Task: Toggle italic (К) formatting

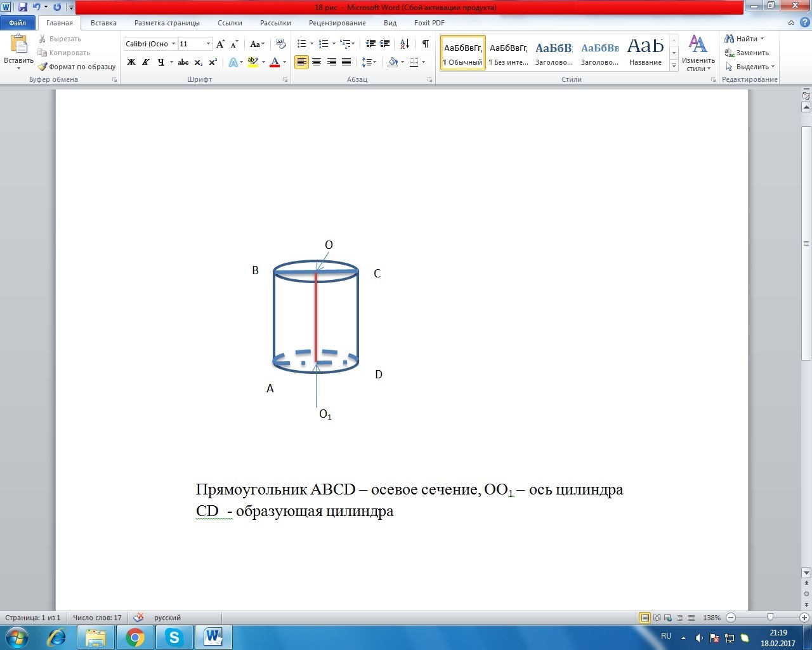Action: pos(146,62)
